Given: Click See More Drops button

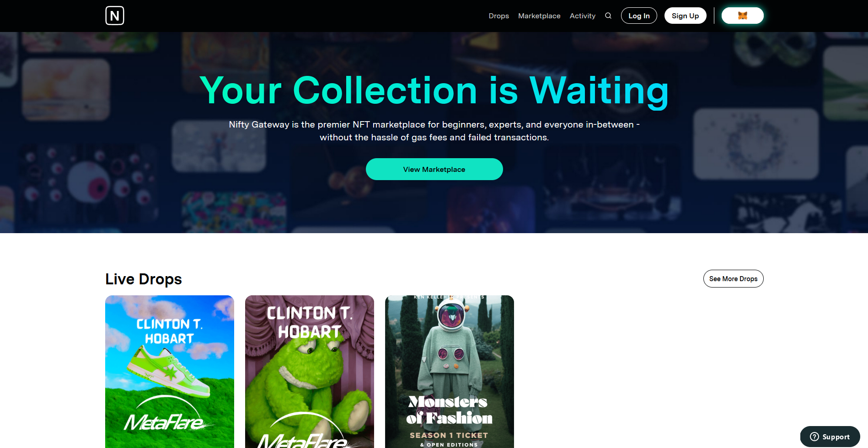Looking at the screenshot, I should point(734,279).
